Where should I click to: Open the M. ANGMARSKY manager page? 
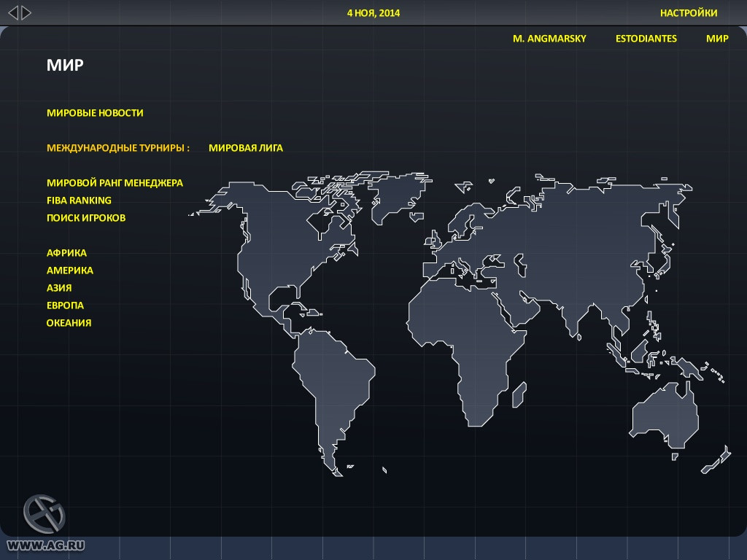point(549,39)
